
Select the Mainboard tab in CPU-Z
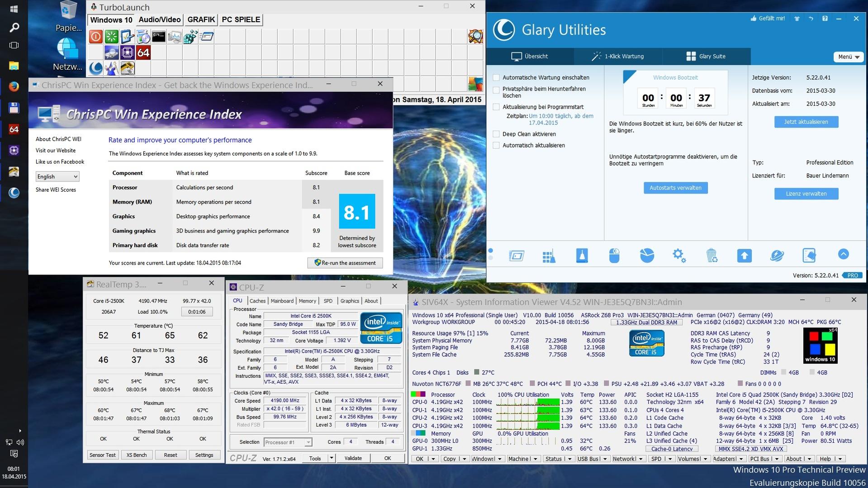tap(282, 301)
